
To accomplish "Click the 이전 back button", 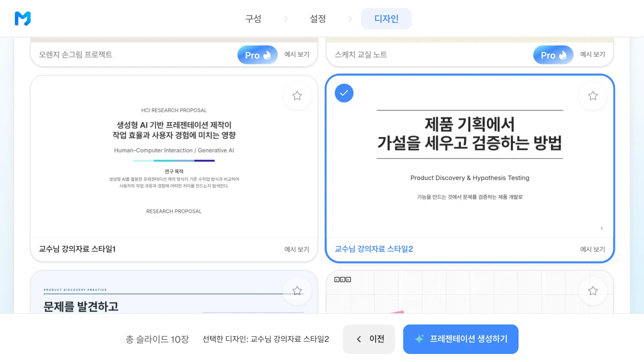I will click(x=369, y=339).
